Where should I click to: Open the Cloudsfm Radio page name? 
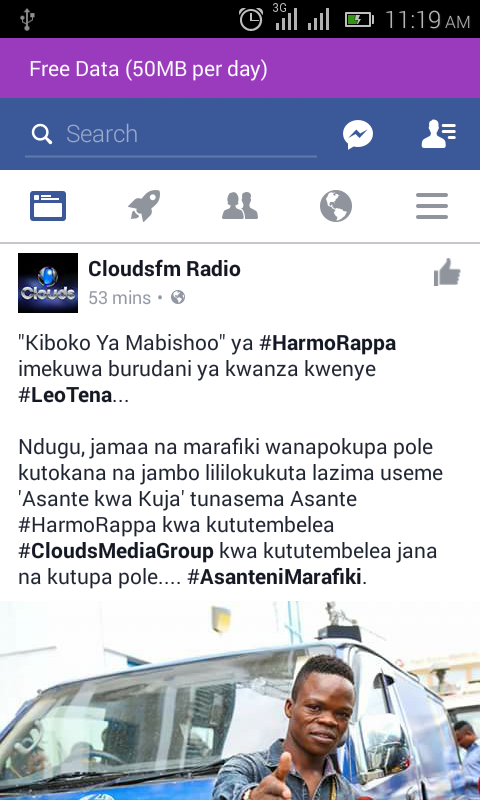coord(164,269)
